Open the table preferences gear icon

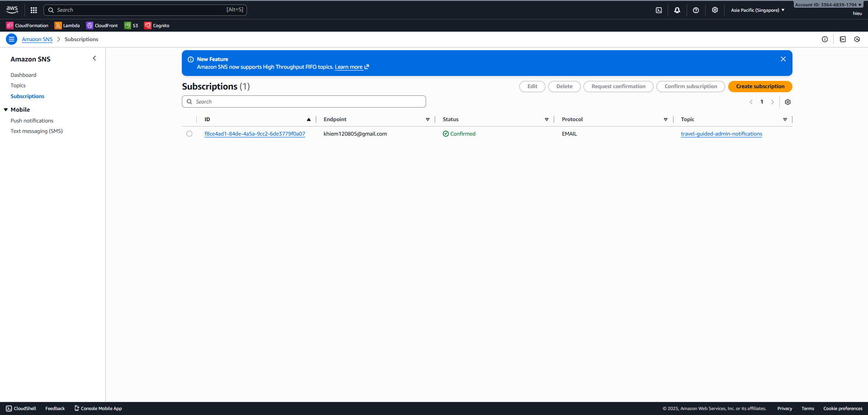pyautogui.click(x=787, y=102)
